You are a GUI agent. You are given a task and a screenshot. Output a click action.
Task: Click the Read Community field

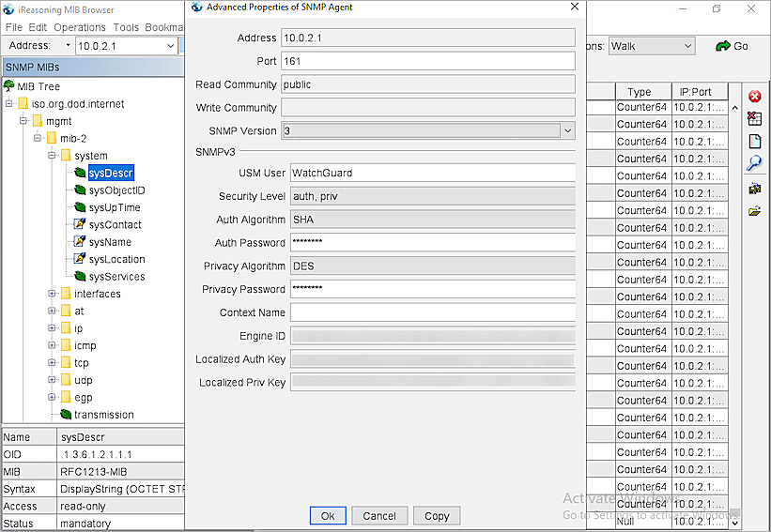(x=428, y=84)
